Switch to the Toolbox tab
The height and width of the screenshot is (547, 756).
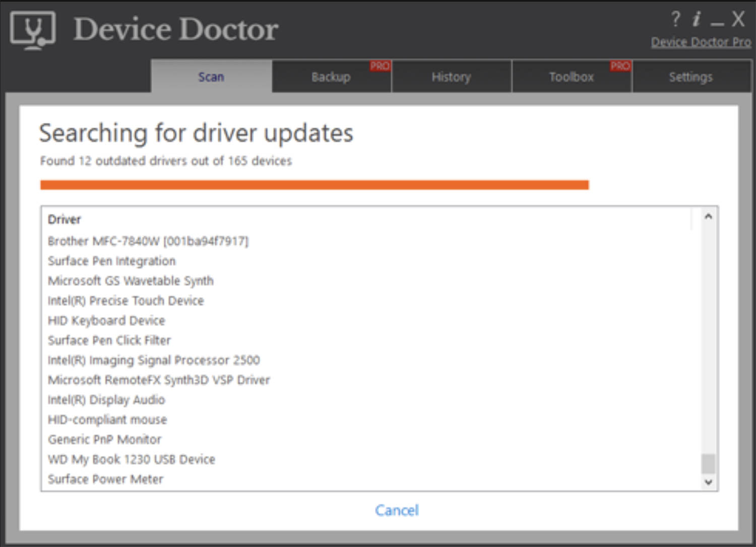572,77
